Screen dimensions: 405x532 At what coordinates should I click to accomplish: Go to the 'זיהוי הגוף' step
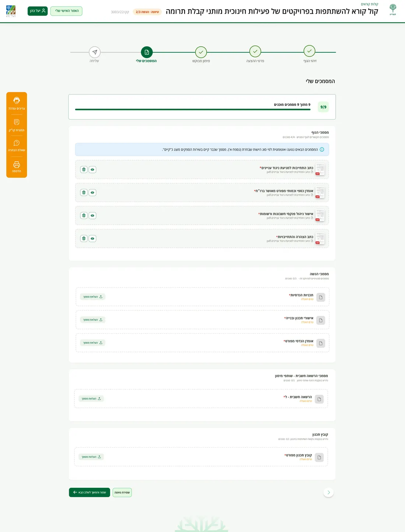[309, 52]
